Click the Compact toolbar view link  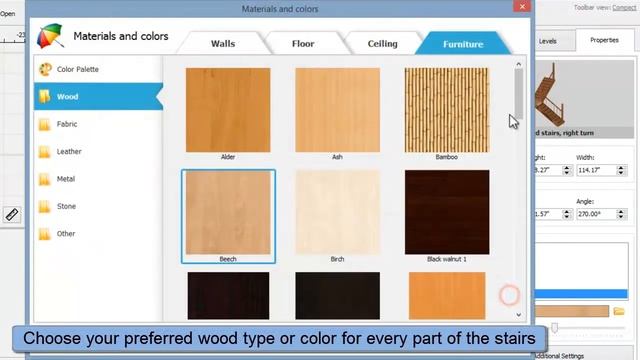[624, 8]
